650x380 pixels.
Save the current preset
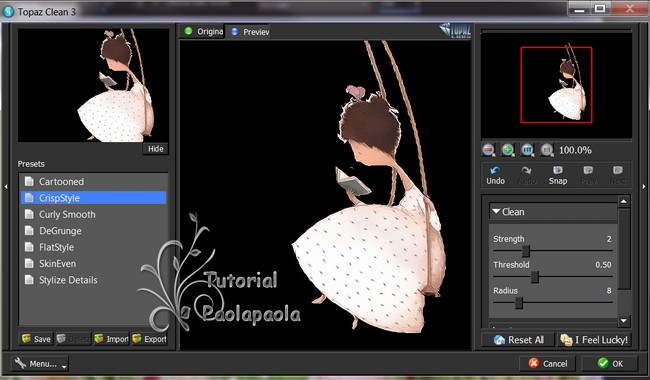coord(36,339)
